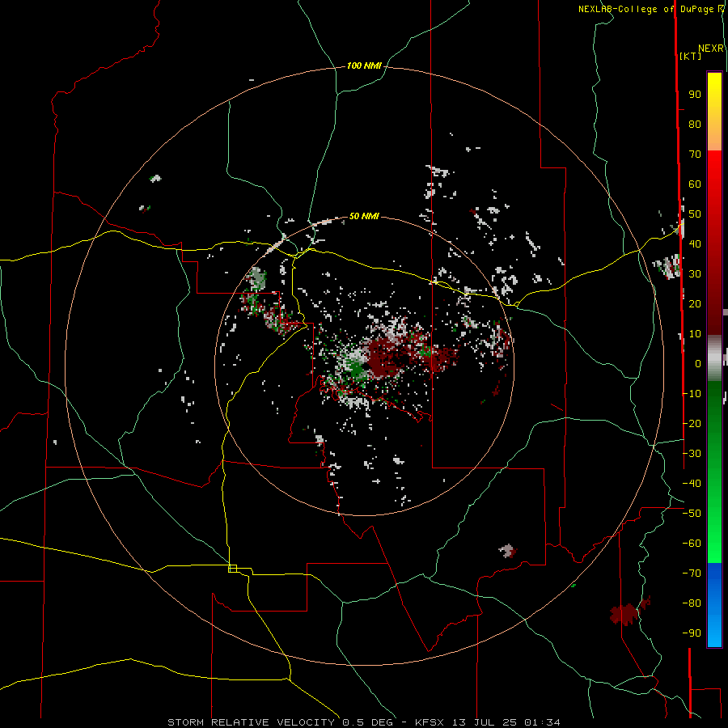
Task: Click the -50 value on the velocity scale
Action: click(x=692, y=514)
